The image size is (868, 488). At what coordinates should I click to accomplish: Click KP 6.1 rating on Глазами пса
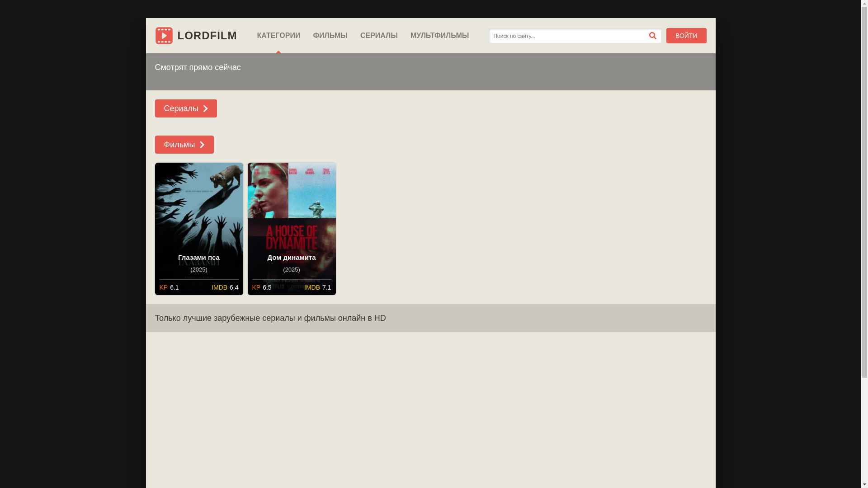coord(169,287)
